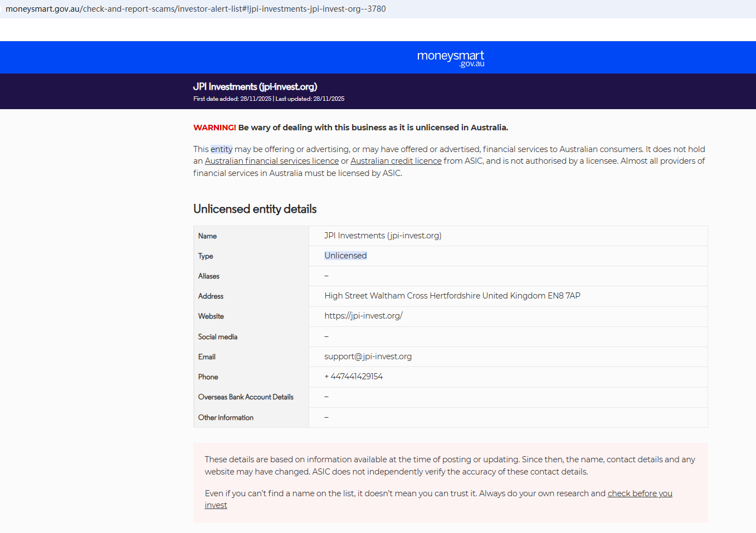
Task: Click the red WARNING! text
Action: pyautogui.click(x=214, y=128)
